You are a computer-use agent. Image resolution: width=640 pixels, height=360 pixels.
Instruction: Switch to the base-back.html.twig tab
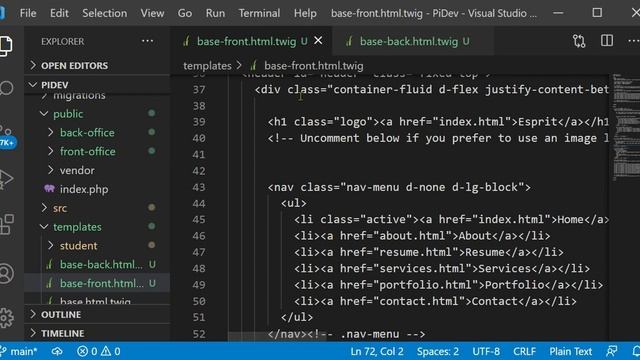(x=414, y=41)
